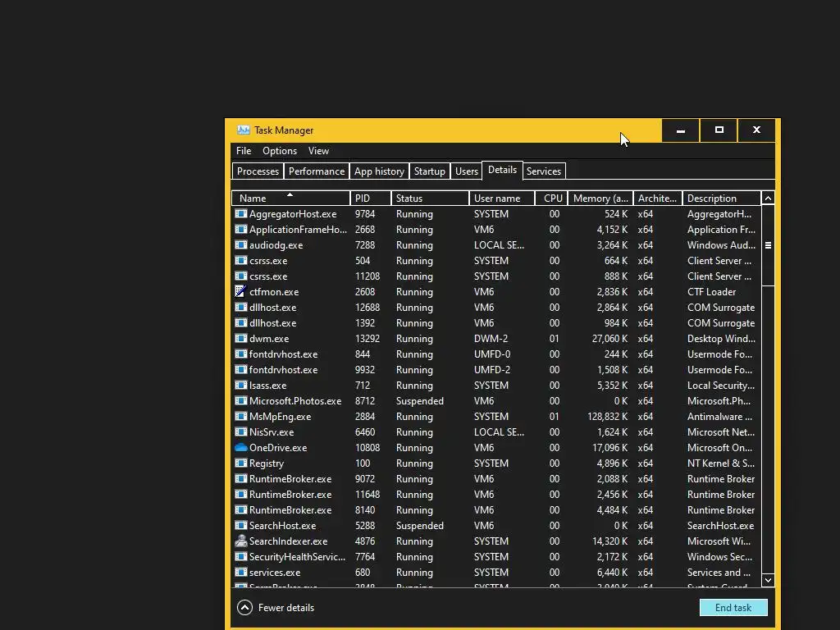Click the Task Manager title bar icon
Image resolution: width=840 pixels, height=630 pixels.
tap(243, 130)
